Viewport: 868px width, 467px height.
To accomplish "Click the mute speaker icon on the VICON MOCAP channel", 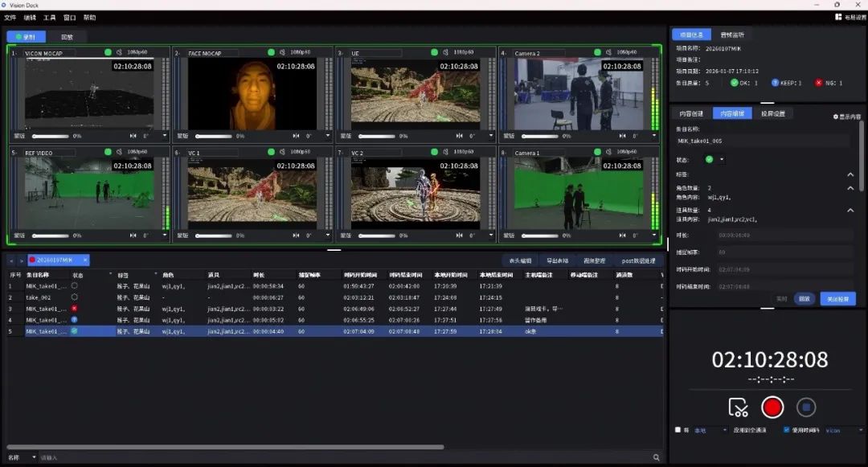I will [x=119, y=52].
